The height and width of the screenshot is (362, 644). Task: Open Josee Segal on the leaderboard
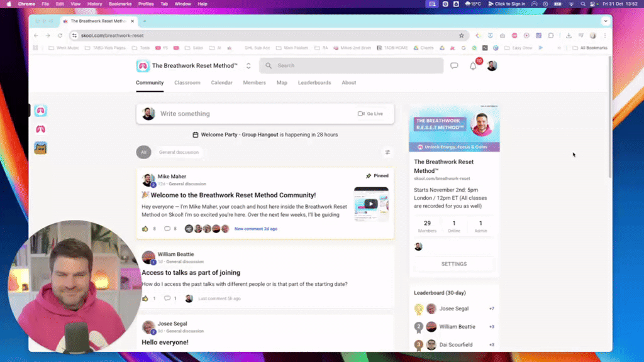point(454,309)
